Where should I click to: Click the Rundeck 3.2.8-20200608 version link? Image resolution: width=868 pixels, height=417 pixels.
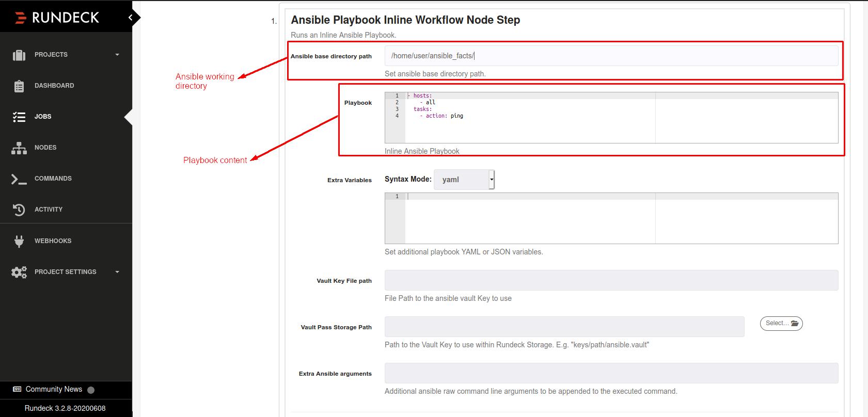click(x=65, y=408)
